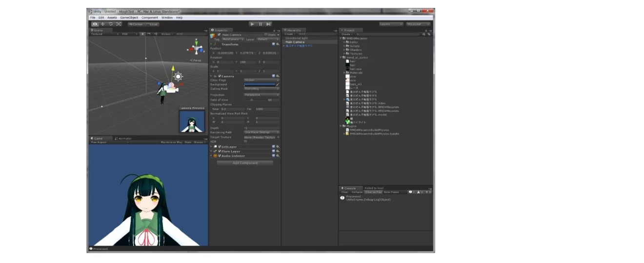This screenshot has height=263, width=644.
Task: Click the Camera component help icon
Action: point(273,76)
